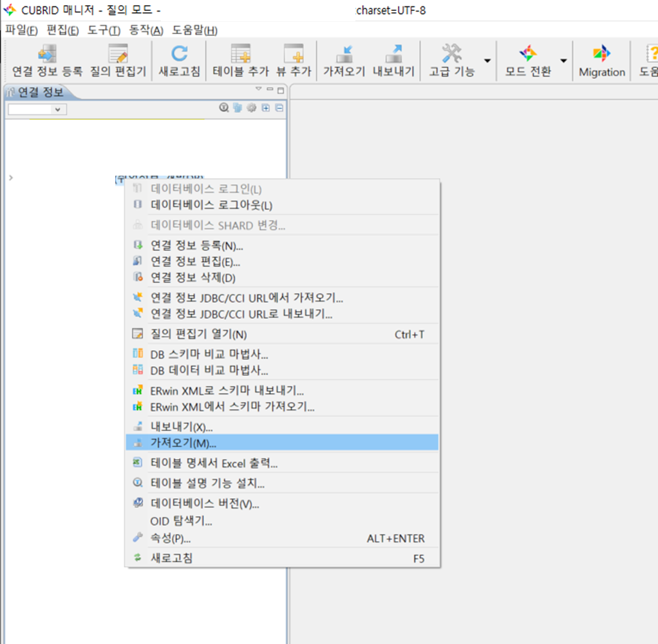
Task: Click the search icon in 연결 정보 panel
Action: click(224, 107)
